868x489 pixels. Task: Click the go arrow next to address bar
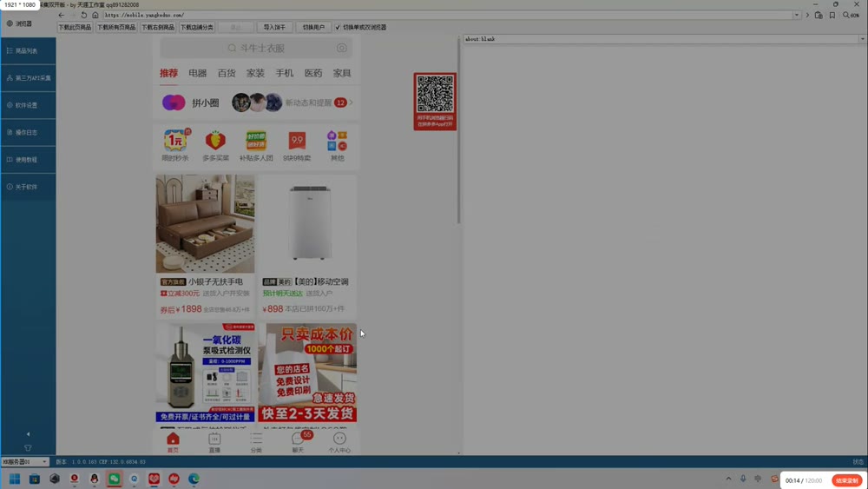[x=807, y=15]
